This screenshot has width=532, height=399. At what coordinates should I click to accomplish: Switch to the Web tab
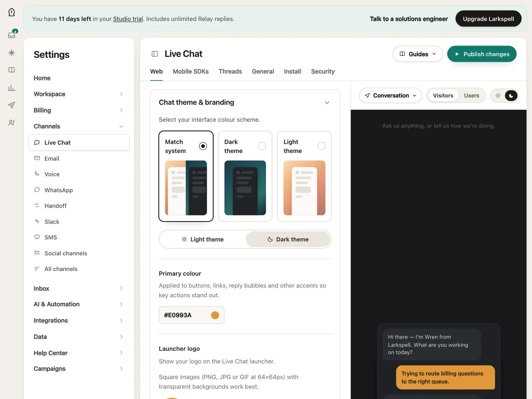coord(156,71)
